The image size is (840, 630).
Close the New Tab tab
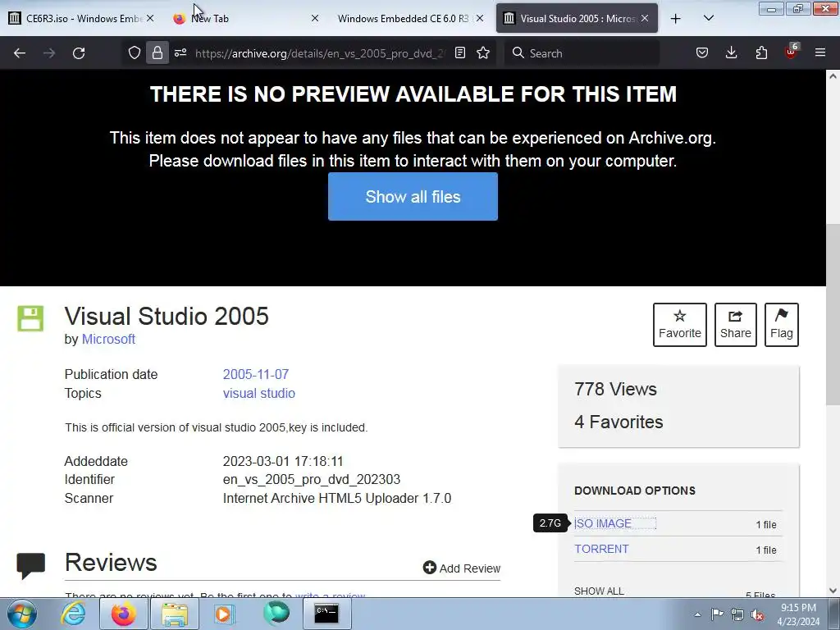(x=315, y=18)
